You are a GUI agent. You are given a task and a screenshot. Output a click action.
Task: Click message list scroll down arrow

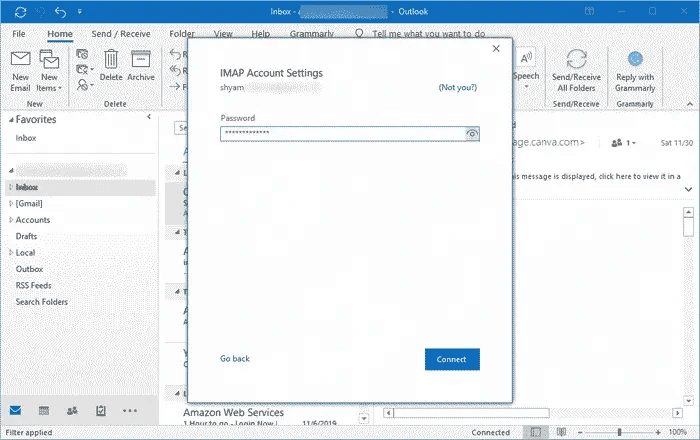pos(364,419)
